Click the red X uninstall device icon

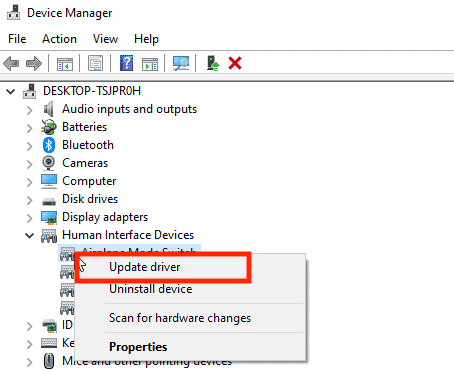point(235,63)
